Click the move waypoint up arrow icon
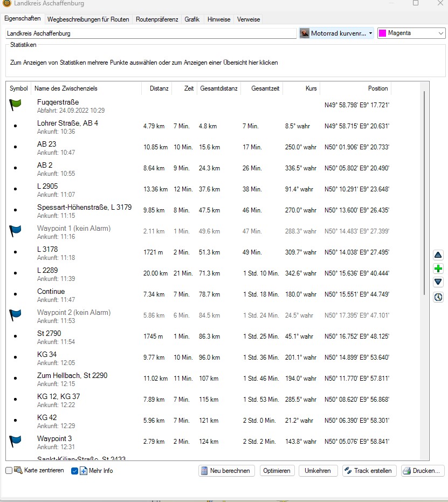The width and height of the screenshot is (448, 502). coord(438,255)
